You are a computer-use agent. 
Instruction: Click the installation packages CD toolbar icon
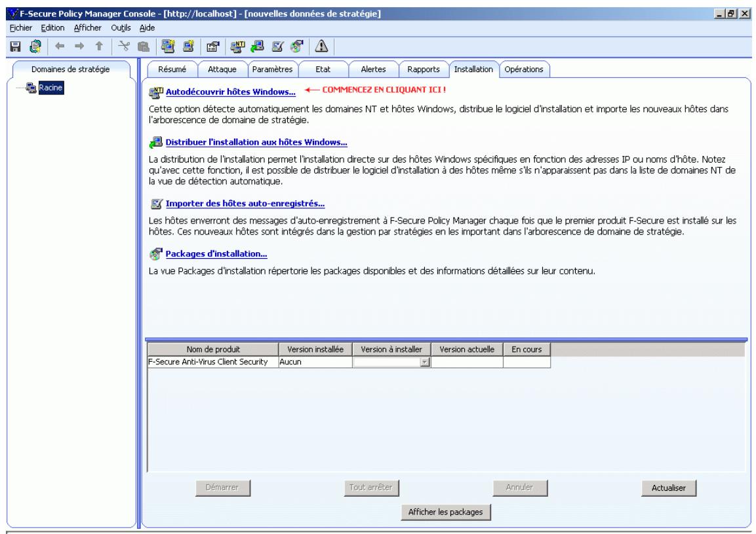[297, 47]
